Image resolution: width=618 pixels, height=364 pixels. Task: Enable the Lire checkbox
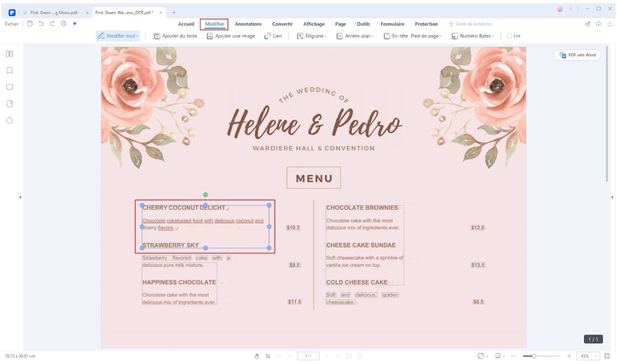point(509,36)
